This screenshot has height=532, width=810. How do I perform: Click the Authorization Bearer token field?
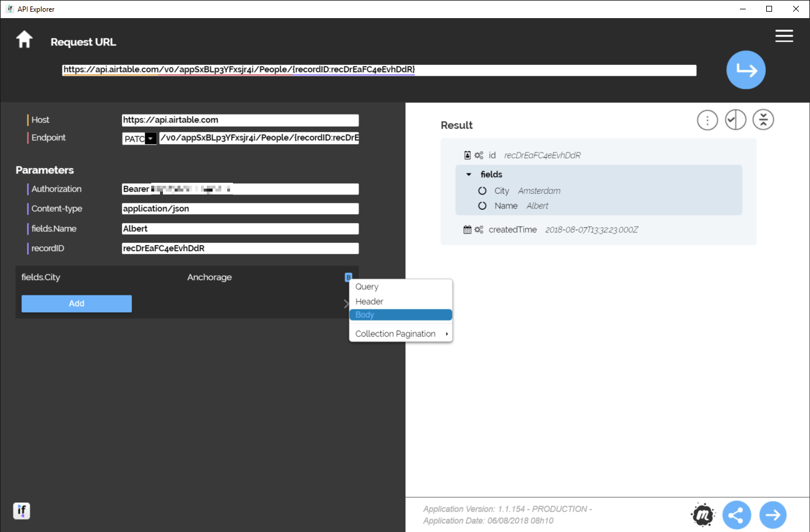click(x=240, y=189)
